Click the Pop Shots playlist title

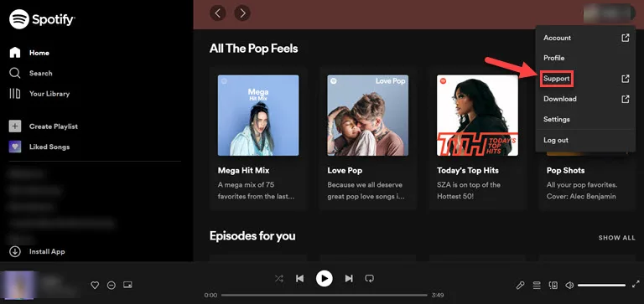pos(565,170)
